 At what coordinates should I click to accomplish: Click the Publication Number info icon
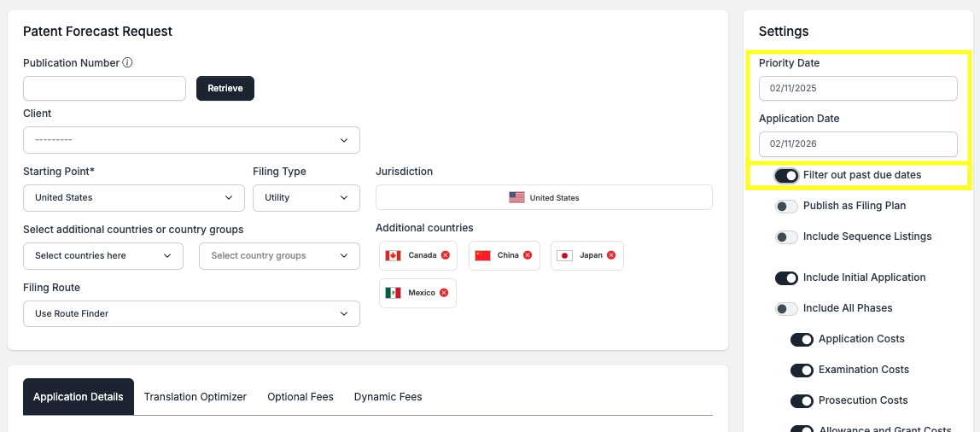(x=127, y=62)
